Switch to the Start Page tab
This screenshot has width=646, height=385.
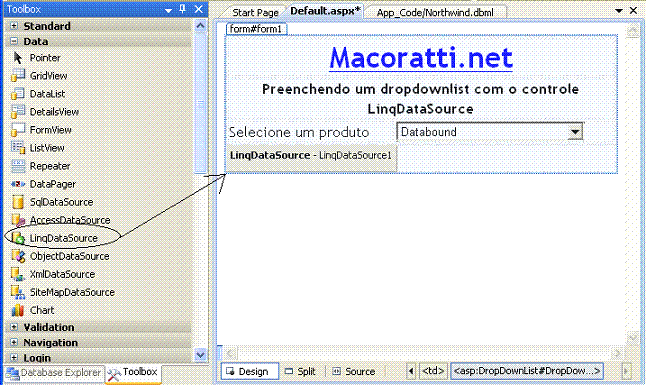pyautogui.click(x=255, y=13)
